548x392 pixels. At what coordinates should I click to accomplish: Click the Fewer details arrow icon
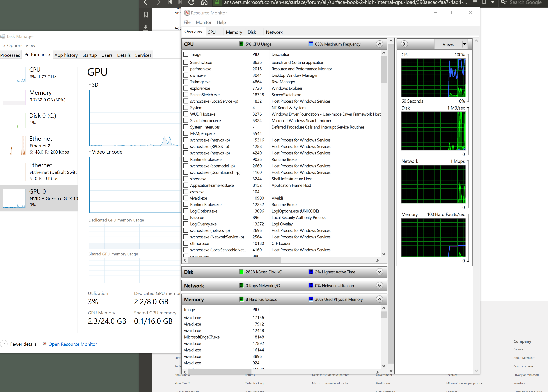tap(4, 344)
